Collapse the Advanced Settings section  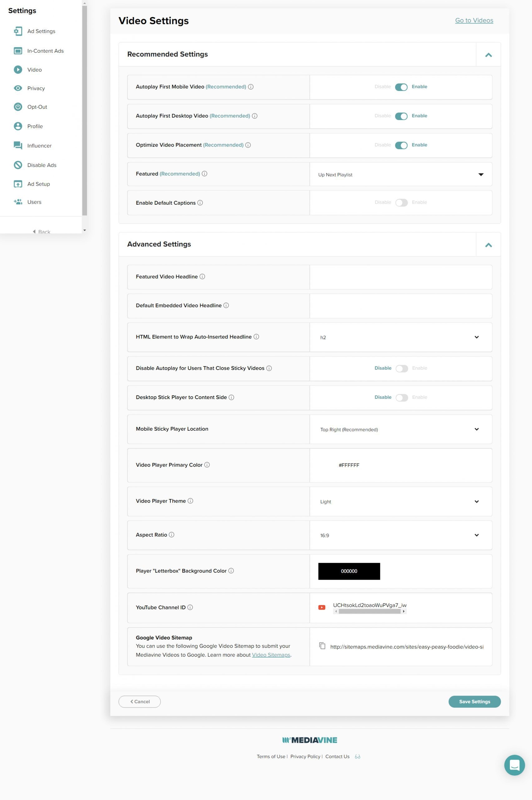[x=488, y=245]
